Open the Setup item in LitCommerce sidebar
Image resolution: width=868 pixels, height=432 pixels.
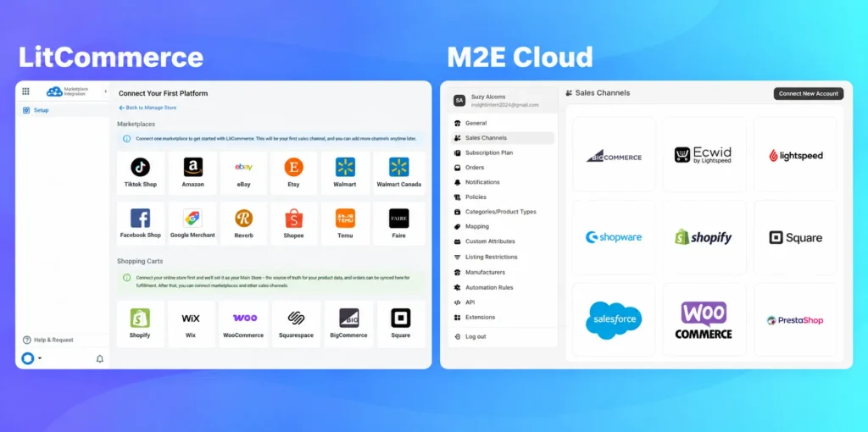tap(62, 110)
